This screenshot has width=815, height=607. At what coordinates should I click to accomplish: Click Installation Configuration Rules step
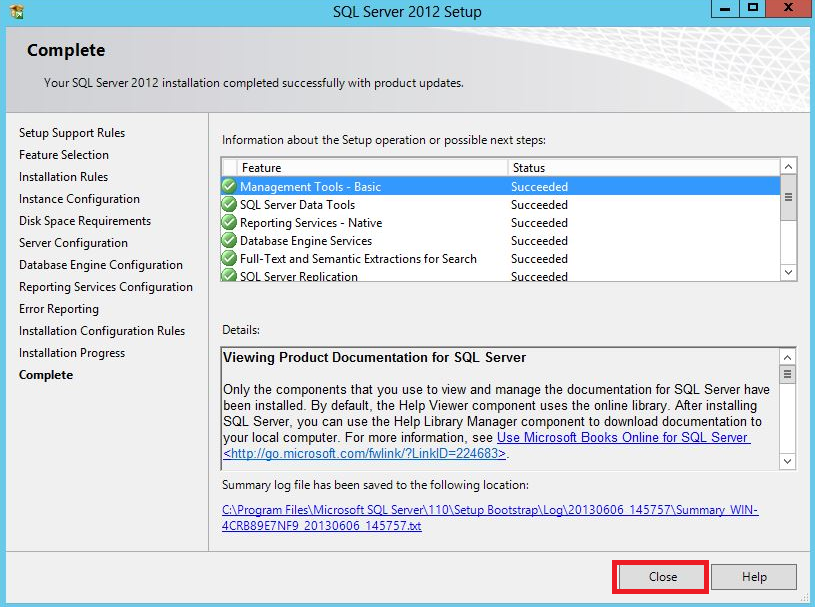(x=102, y=331)
